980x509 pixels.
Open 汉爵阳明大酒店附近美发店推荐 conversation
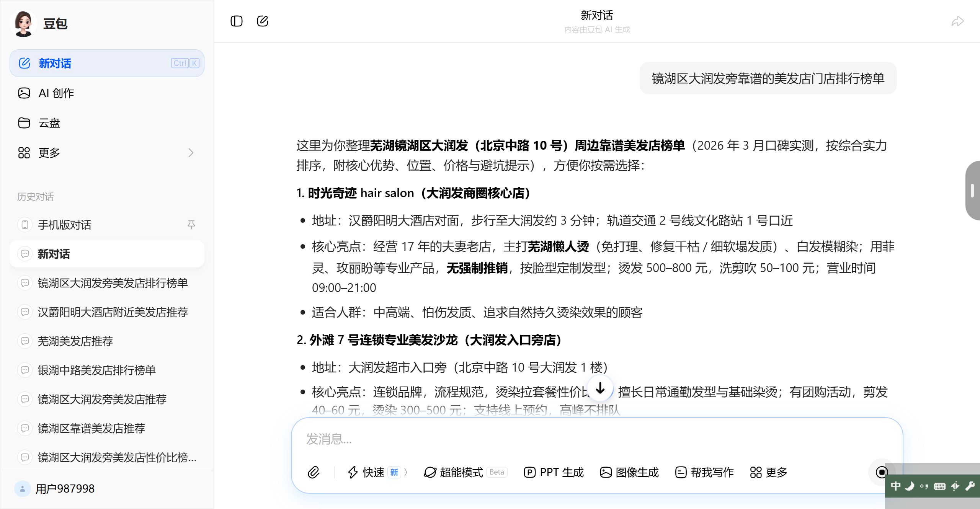point(107,312)
